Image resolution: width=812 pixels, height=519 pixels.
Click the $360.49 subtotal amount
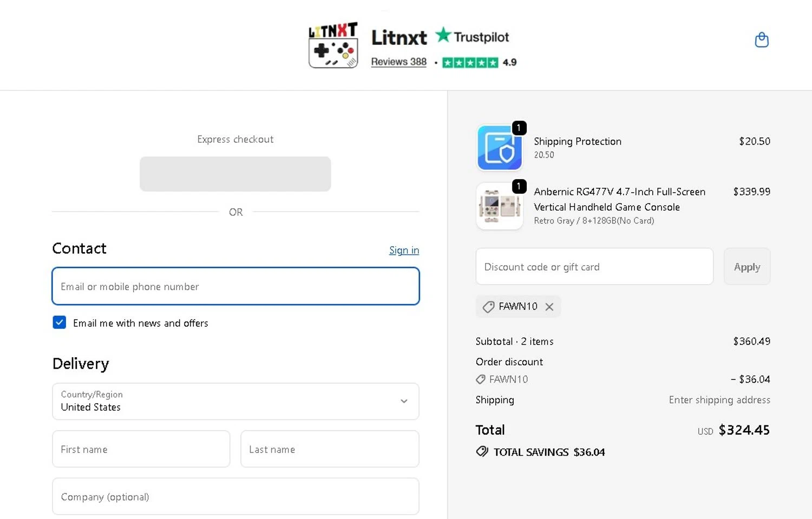coord(752,341)
